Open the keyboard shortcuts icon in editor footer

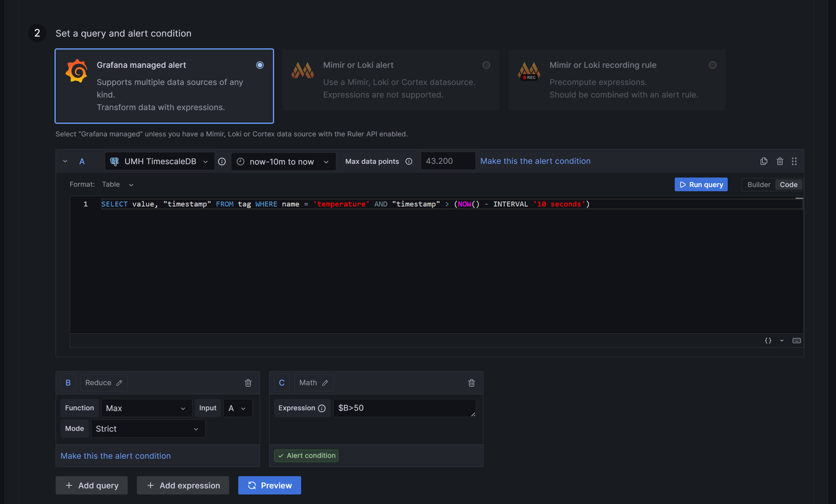click(x=797, y=341)
